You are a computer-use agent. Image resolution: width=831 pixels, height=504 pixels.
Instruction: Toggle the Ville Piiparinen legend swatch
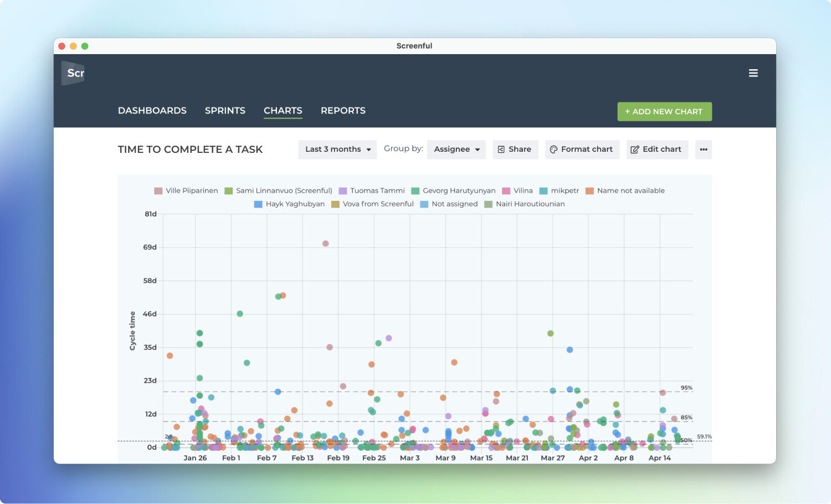[158, 191]
